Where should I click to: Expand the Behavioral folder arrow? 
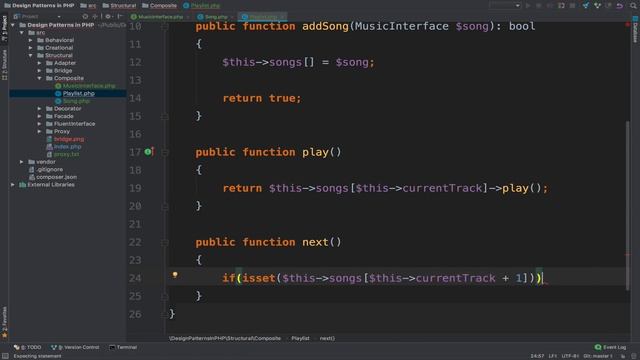tap(31, 40)
